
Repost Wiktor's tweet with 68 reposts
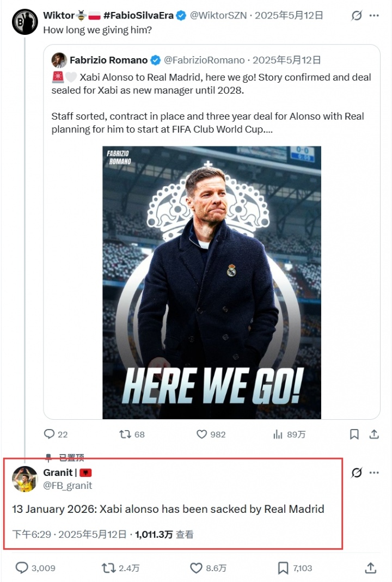click(x=125, y=434)
